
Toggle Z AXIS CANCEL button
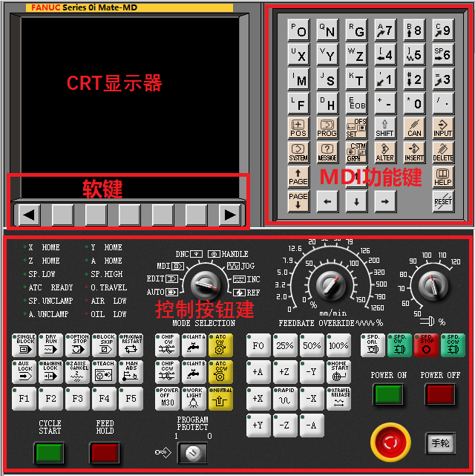77,372
